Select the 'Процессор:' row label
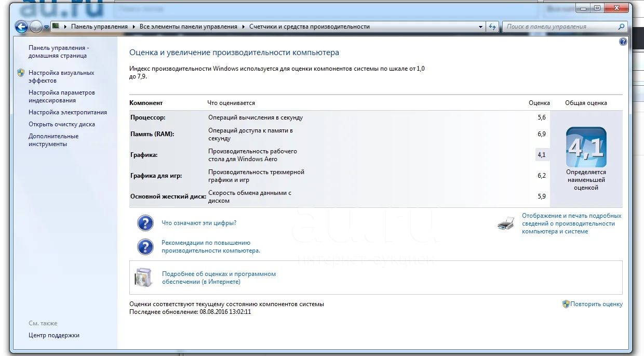 point(147,117)
